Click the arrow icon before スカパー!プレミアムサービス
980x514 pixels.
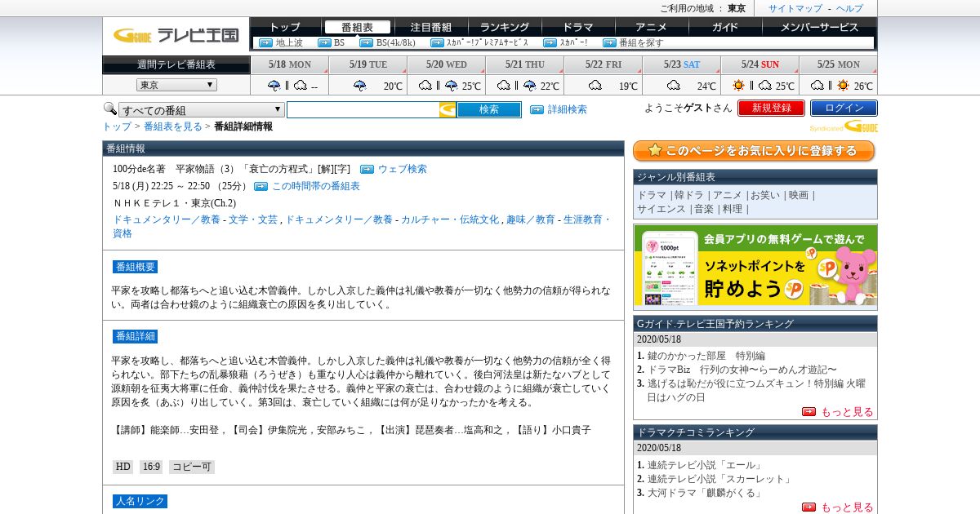[x=437, y=42]
